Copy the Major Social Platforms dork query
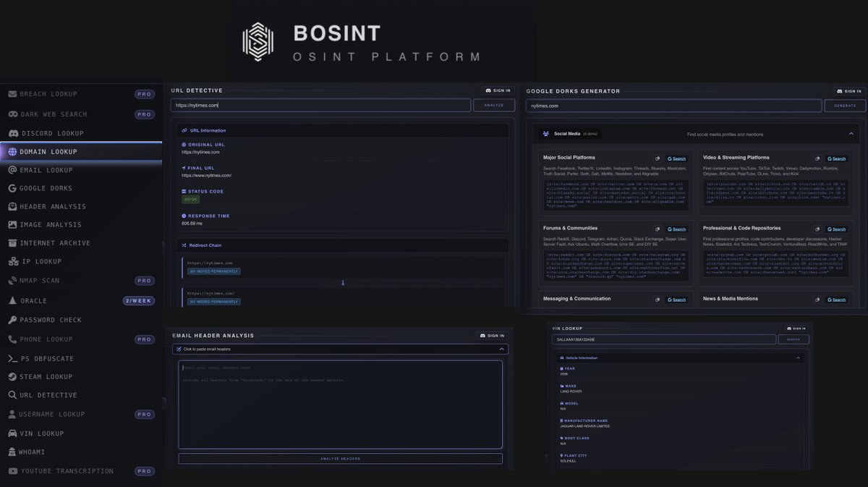 [x=657, y=158]
